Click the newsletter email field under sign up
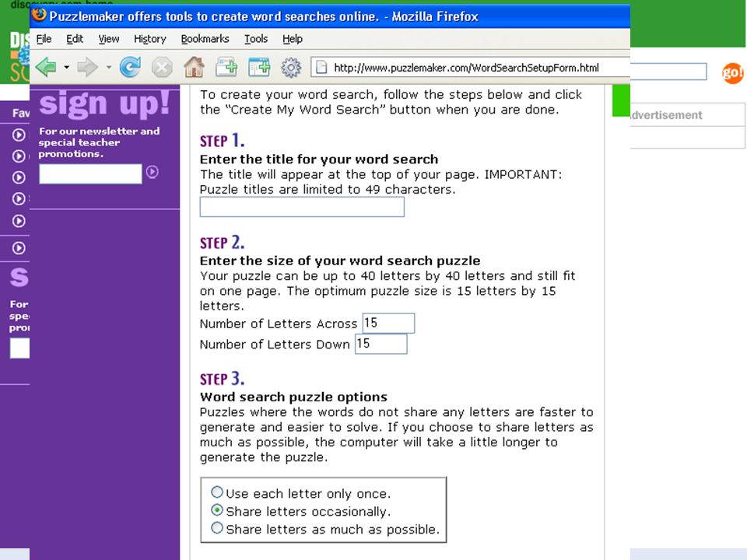The width and height of the screenshot is (747, 560). pos(90,173)
